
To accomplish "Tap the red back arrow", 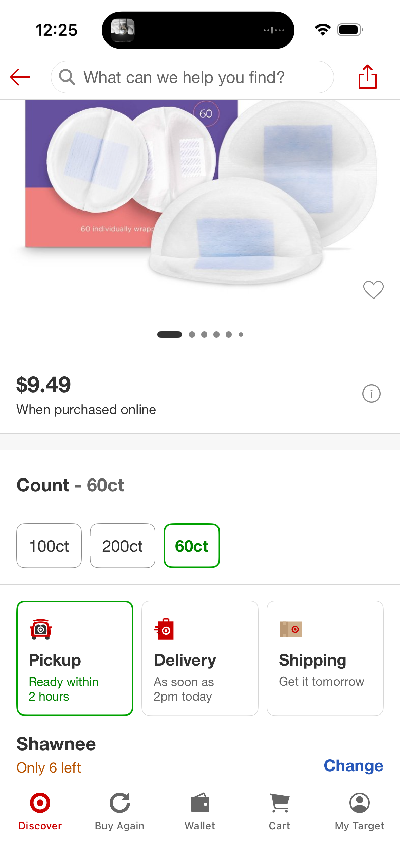I will click(20, 77).
